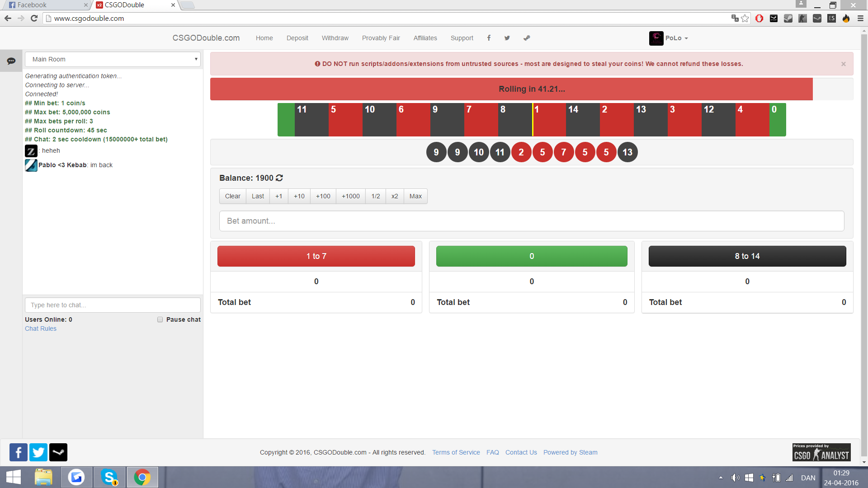Click the browser forward arrow
868x488 pixels.
pyautogui.click(x=21, y=18)
